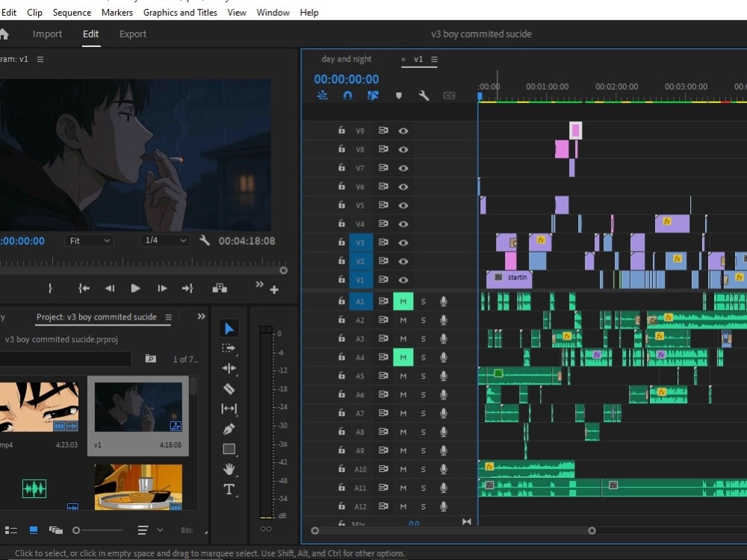Expand hidden panel tabs chevron
The image size is (747, 560).
[x=201, y=316]
